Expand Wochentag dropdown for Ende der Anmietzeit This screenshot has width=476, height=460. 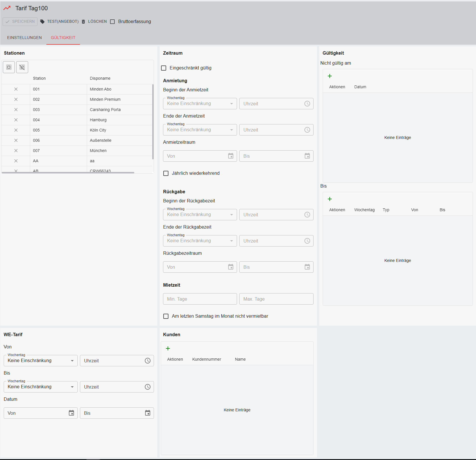tap(200, 130)
